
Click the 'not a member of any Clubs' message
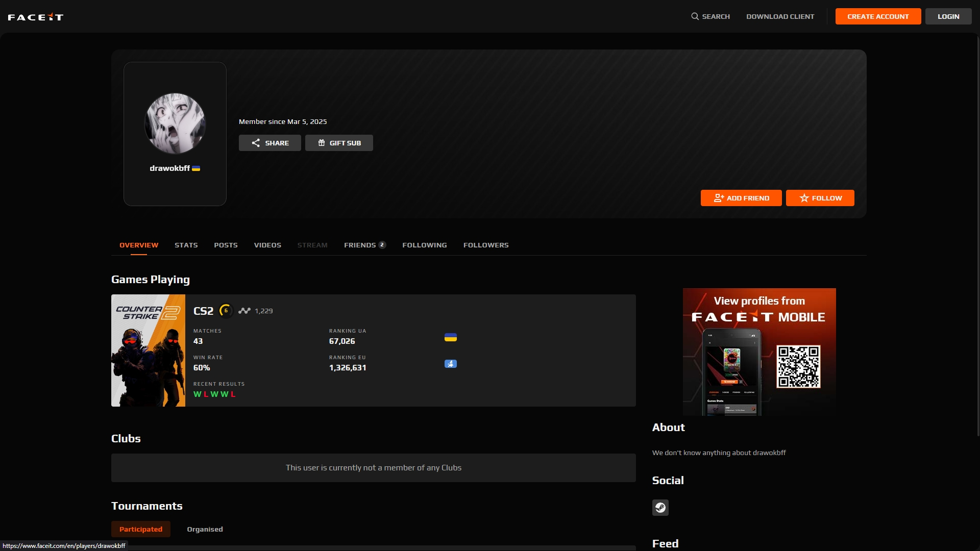click(x=374, y=468)
